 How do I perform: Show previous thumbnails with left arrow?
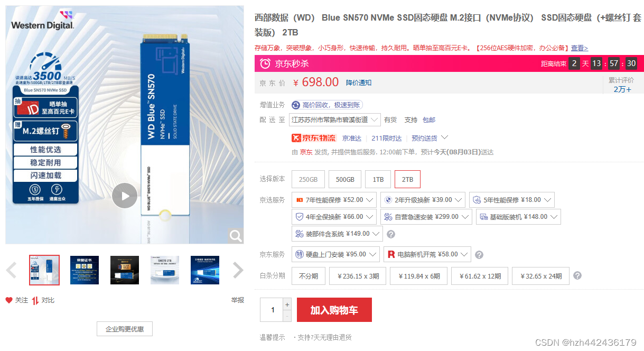pyautogui.click(x=12, y=270)
